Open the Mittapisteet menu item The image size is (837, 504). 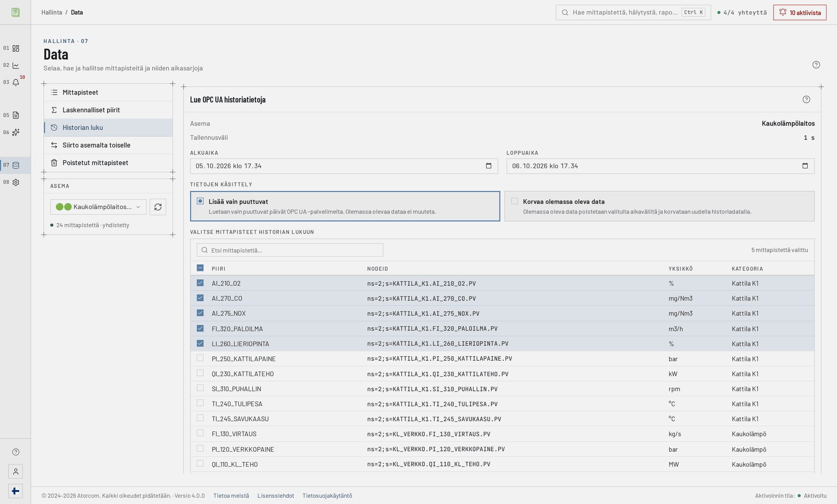pos(108,92)
